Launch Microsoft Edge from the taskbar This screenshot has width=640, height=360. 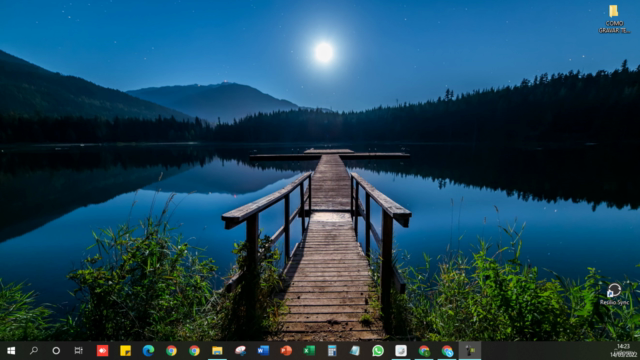point(148,351)
